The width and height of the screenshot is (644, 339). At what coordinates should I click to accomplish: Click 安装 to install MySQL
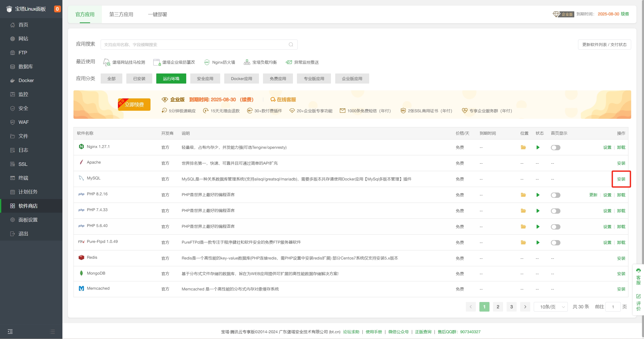[621, 179]
